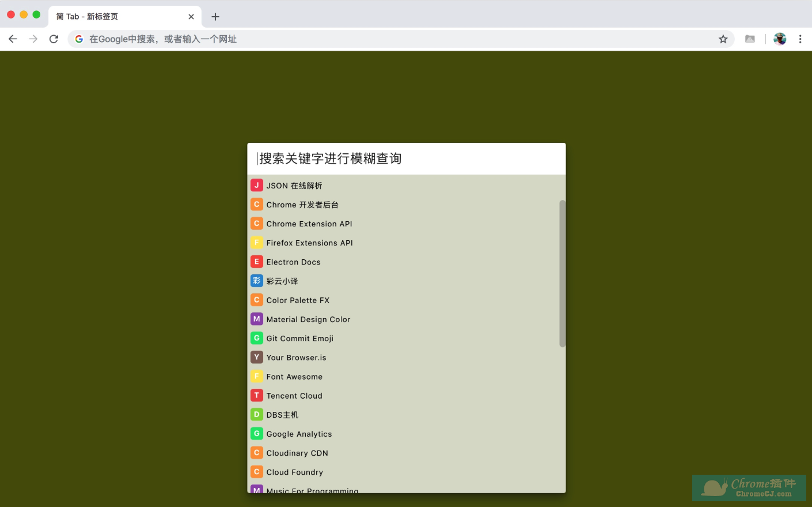
Task: Click the red J icon for JSON 在线解析
Action: (x=257, y=186)
